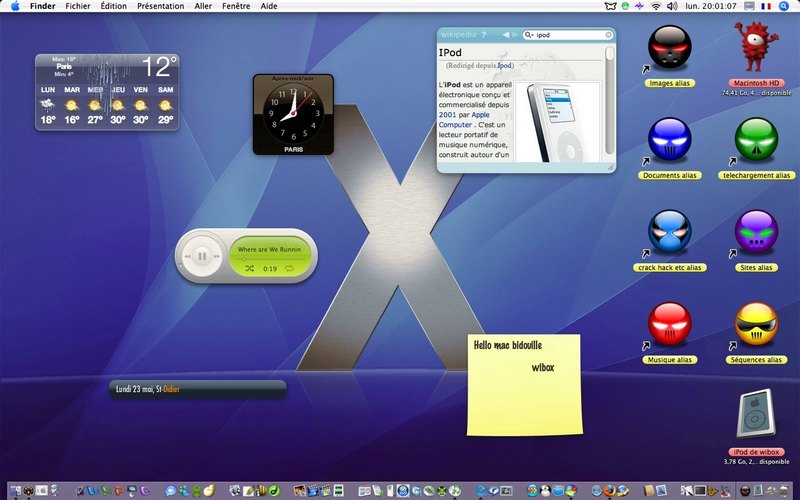Pause playback in the iTunes widget

(x=203, y=256)
